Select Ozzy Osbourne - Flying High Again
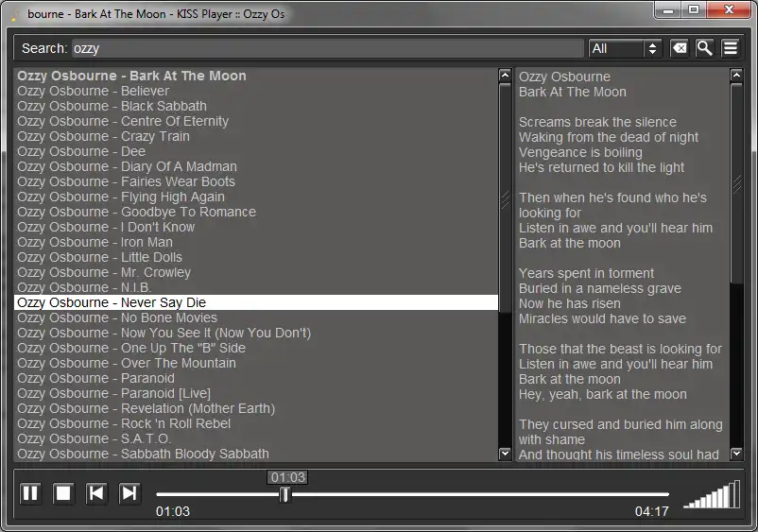This screenshot has width=758, height=532. (256, 197)
